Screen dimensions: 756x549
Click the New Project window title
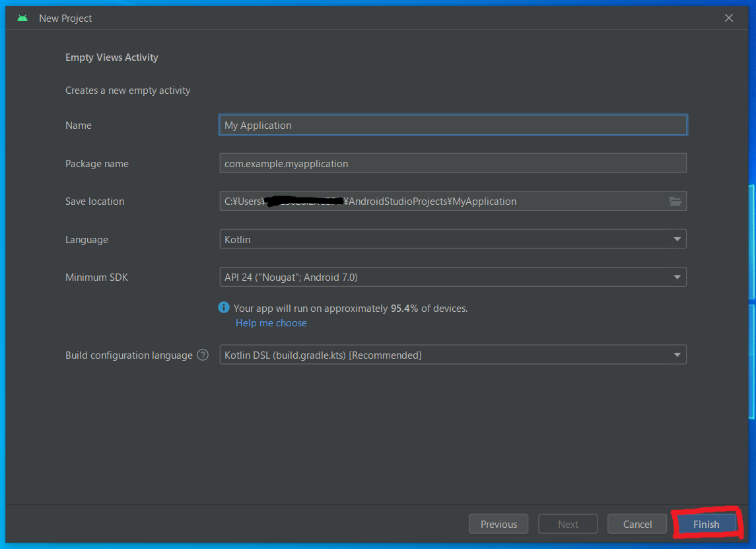[x=65, y=18]
